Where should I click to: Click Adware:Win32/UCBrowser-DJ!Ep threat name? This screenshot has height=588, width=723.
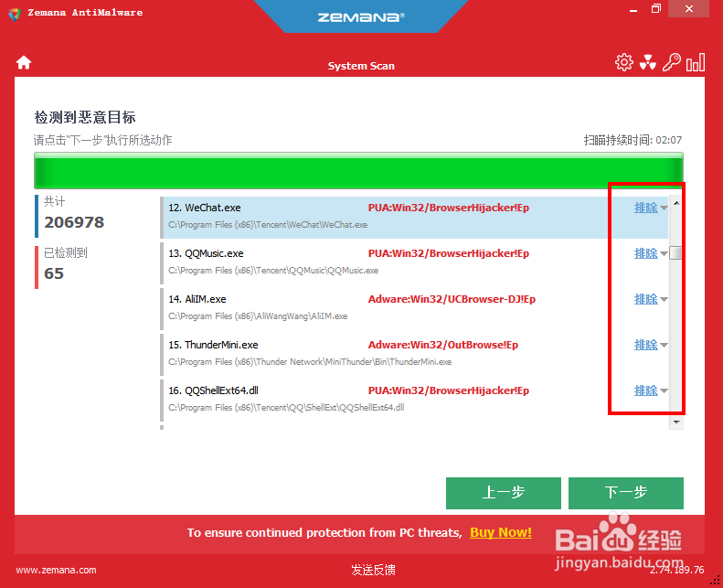point(452,299)
